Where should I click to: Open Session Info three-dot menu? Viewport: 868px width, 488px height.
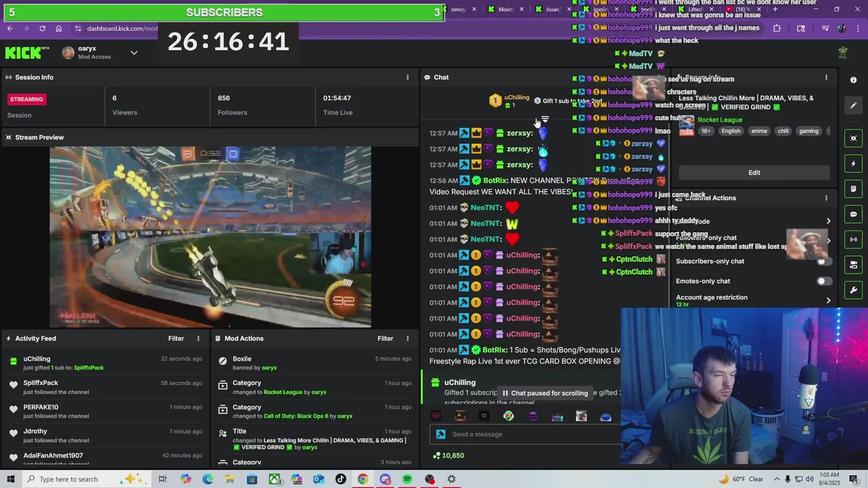click(408, 77)
